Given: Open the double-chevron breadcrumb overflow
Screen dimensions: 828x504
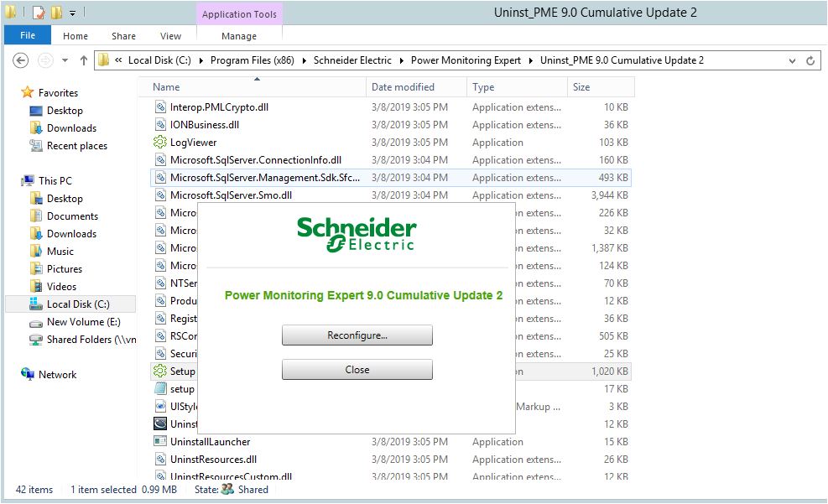Looking at the screenshot, I should 118,60.
